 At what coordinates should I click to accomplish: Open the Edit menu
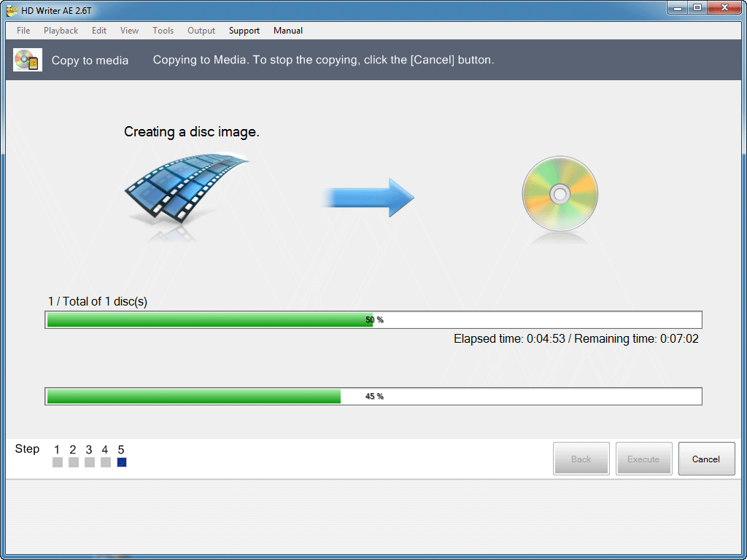coord(99,31)
